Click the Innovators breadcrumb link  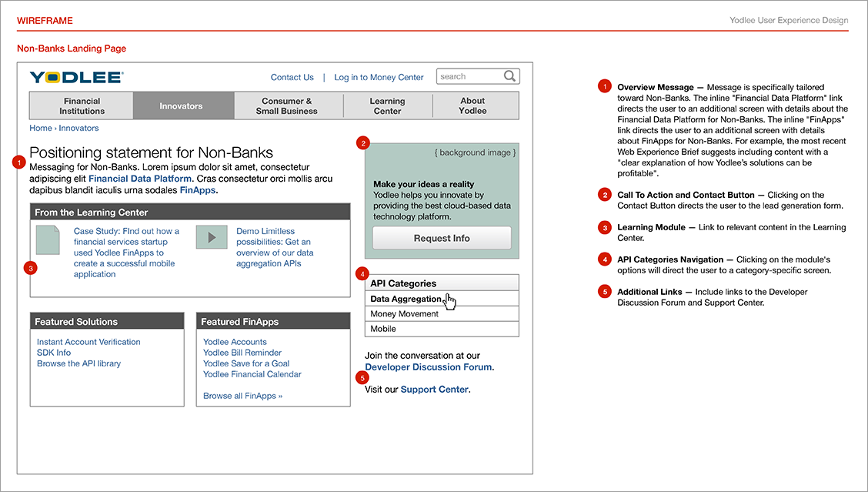pos(78,128)
